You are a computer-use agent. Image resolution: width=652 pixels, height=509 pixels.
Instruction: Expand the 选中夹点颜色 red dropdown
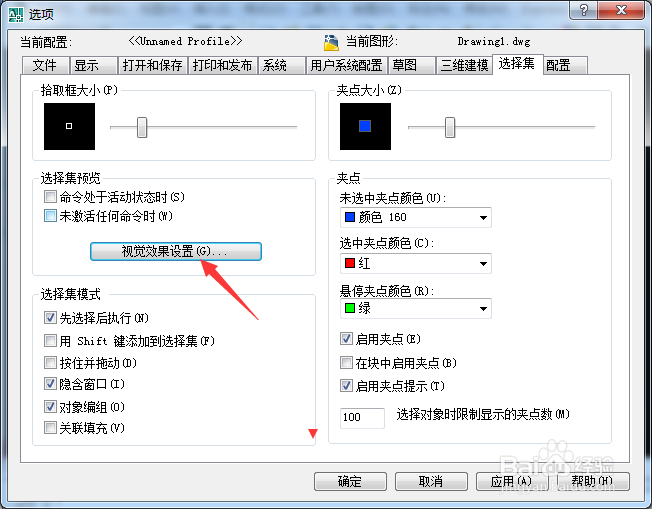[x=416, y=263]
